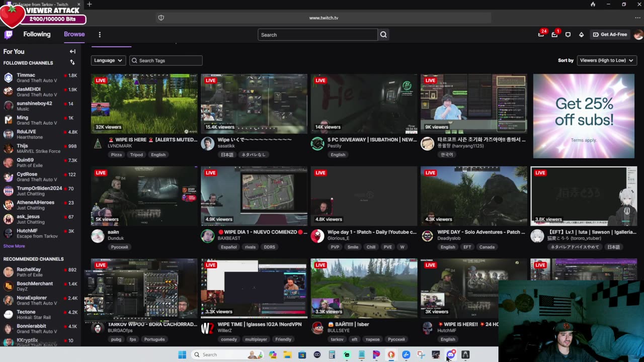Click the Canada tag under Deadlyslob

487,247
